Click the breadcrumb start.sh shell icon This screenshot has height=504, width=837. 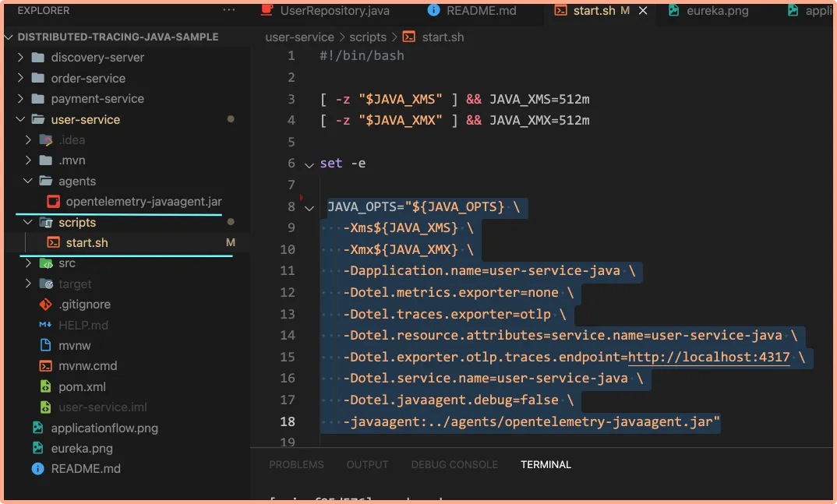coord(409,37)
